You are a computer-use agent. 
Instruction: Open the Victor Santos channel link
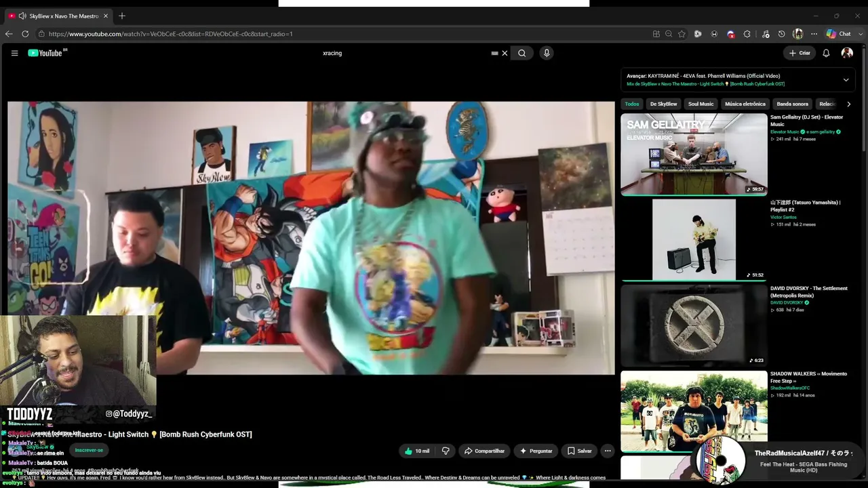click(x=783, y=217)
